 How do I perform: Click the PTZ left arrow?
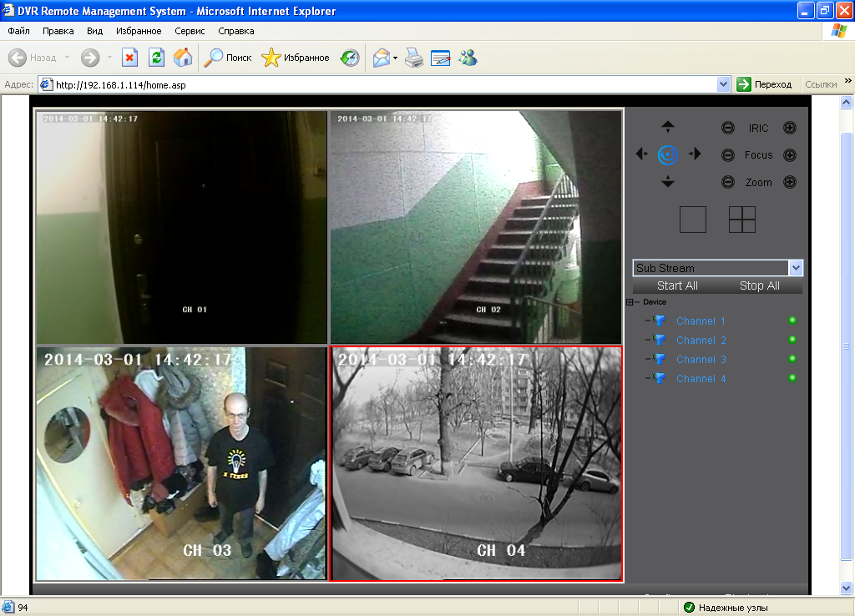(640, 154)
